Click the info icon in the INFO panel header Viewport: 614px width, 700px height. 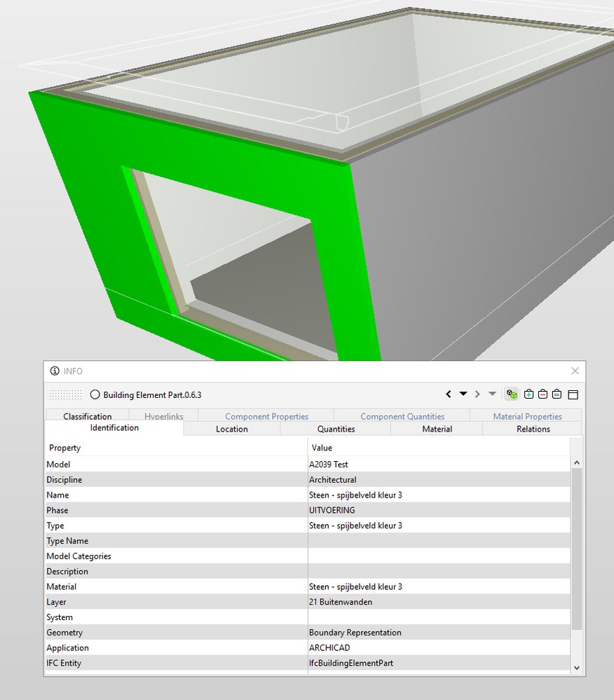tap(55, 371)
